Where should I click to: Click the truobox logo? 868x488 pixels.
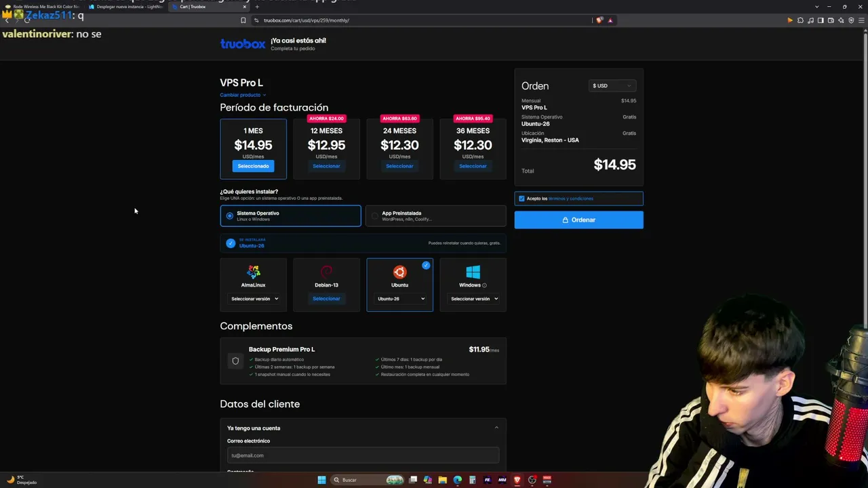point(243,44)
